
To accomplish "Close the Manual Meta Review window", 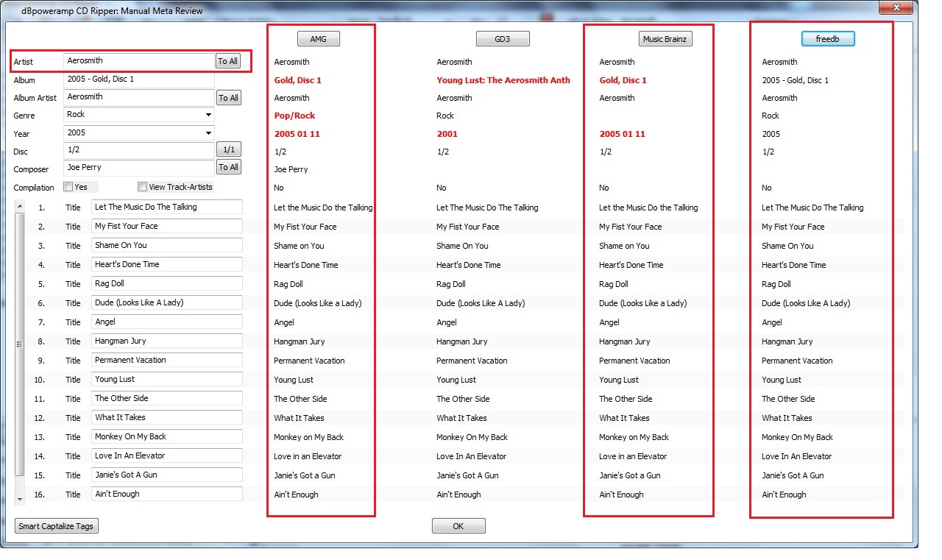I will (x=895, y=7).
